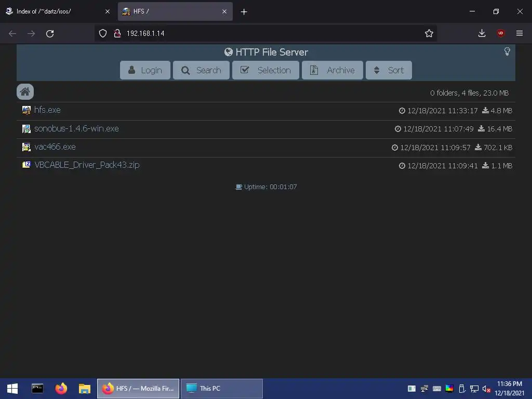Click the vac466.exe file link
532x399 pixels.
55,147
